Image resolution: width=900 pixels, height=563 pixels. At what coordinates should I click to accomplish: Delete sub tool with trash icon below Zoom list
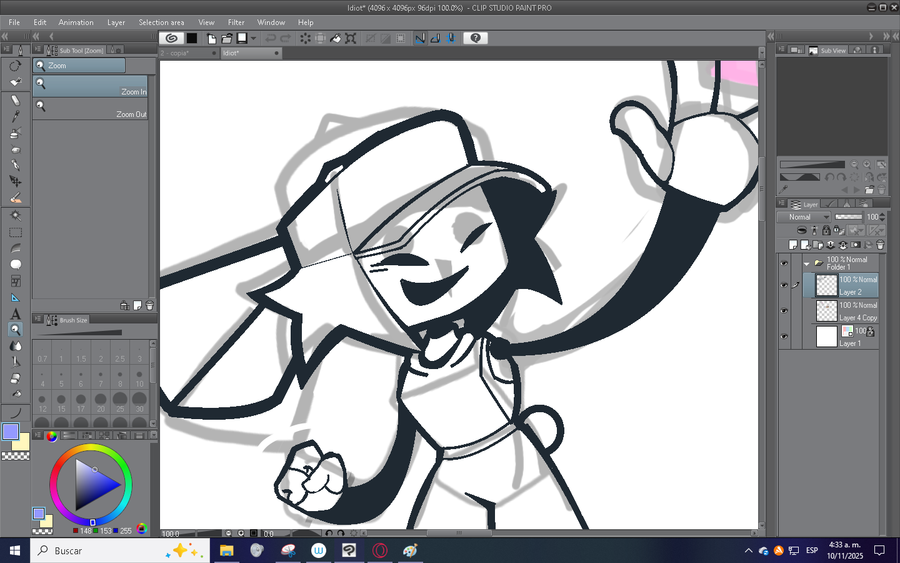pyautogui.click(x=150, y=306)
